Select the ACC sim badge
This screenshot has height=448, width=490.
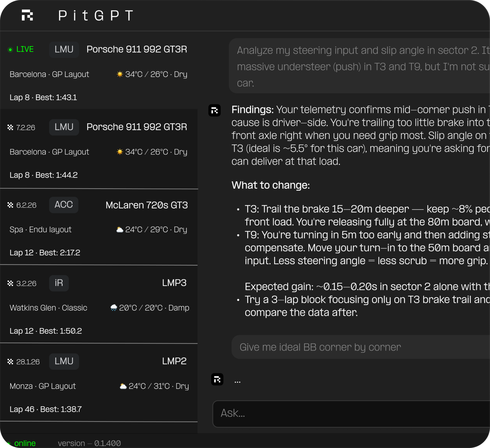point(64,205)
